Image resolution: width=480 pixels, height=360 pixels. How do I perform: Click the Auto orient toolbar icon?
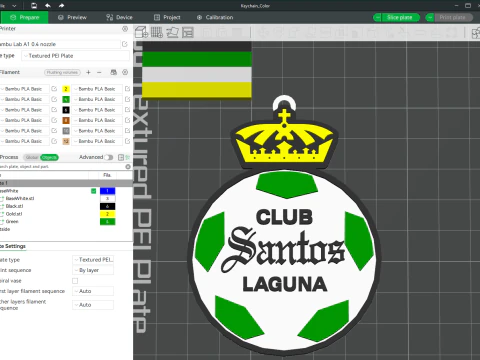[173, 32]
